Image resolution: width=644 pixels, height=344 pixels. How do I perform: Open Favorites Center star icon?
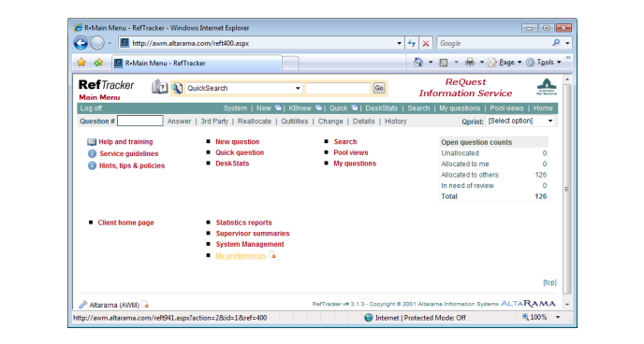click(x=81, y=63)
